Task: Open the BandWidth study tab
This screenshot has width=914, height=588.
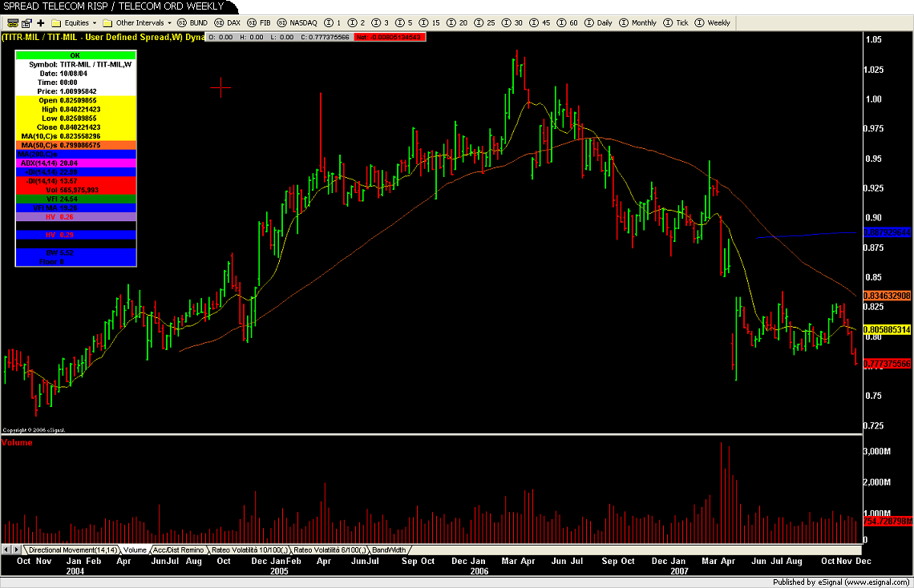Action: point(389,550)
